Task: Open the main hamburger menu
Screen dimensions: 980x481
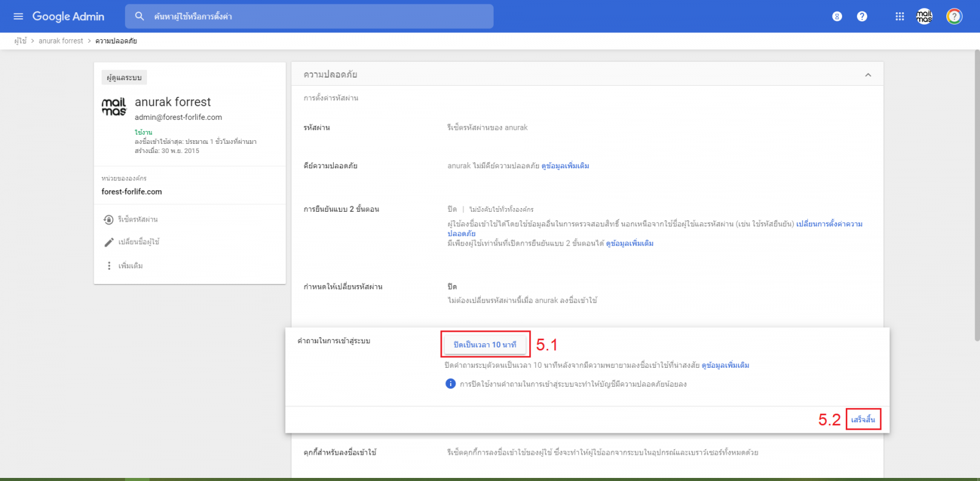Action: (18, 17)
